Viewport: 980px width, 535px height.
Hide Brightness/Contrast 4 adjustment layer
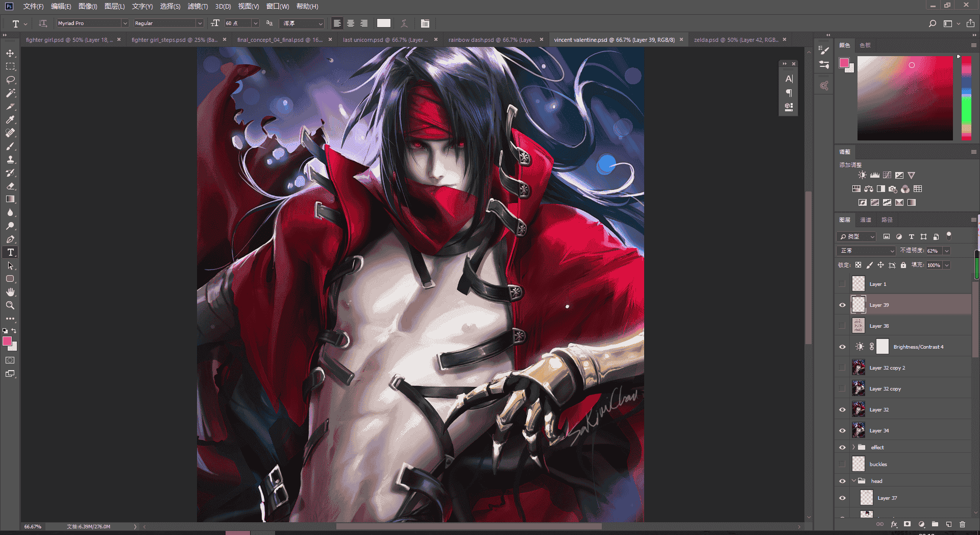(x=842, y=347)
